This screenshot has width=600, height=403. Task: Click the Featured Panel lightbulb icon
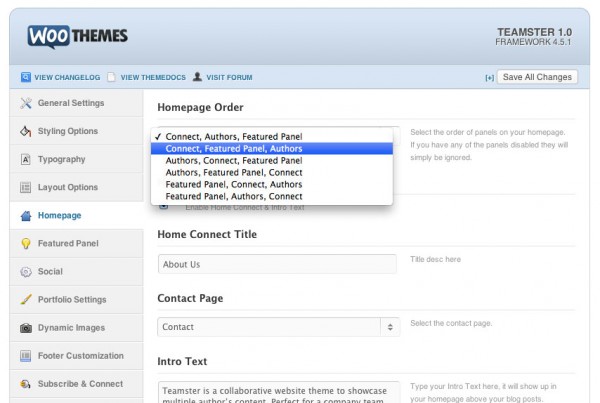26,243
